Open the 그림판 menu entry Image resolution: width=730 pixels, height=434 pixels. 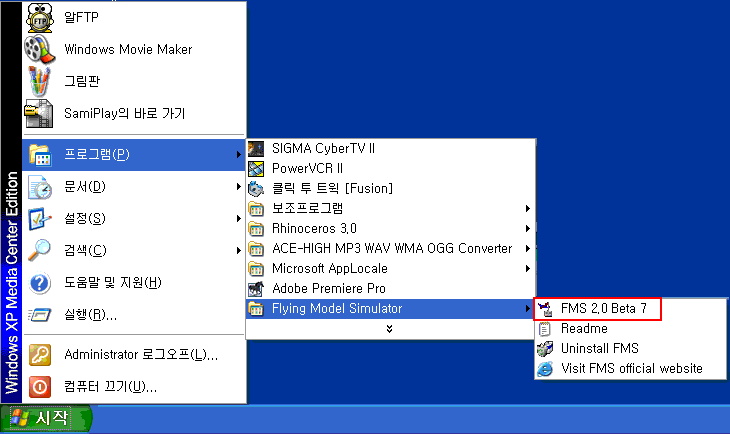pos(134,81)
